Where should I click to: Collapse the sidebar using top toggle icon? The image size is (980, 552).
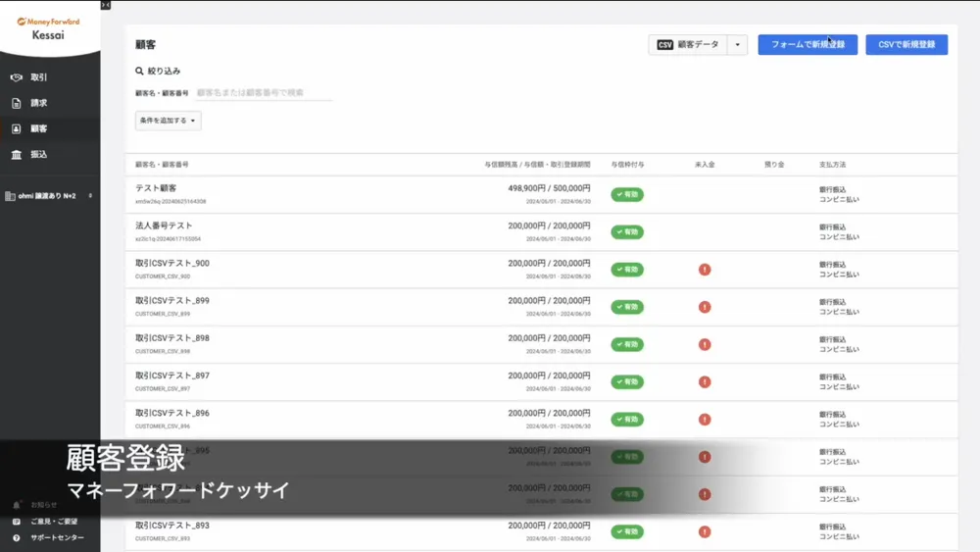[106, 5]
